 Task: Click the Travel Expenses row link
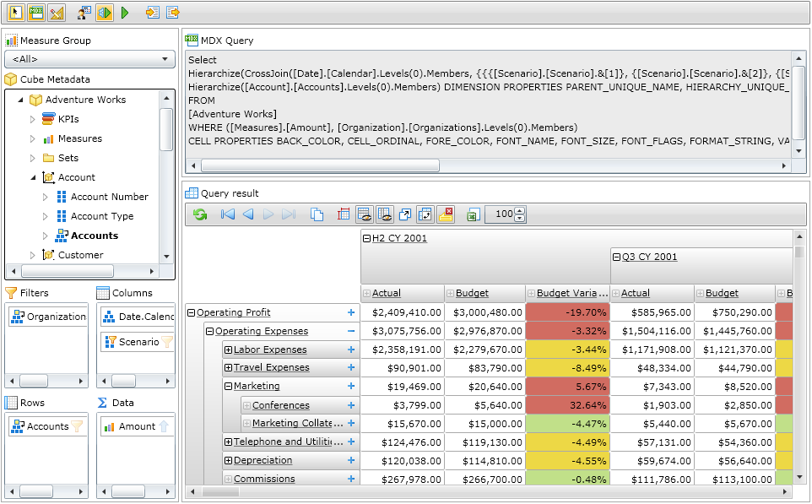pos(271,368)
